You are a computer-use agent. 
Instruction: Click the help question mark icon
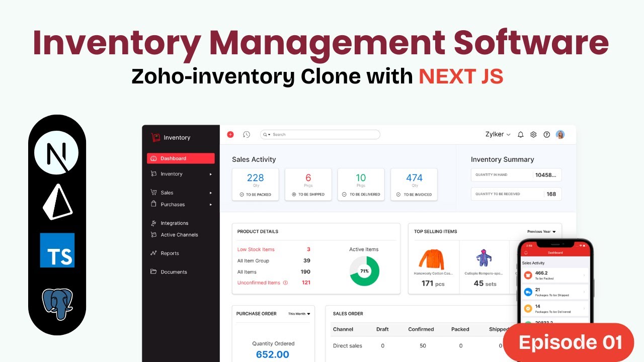coord(547,134)
